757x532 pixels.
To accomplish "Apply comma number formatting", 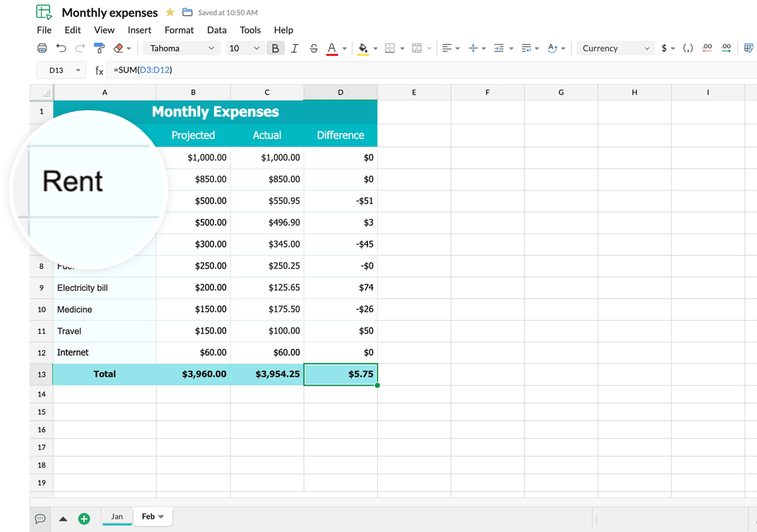I will tap(688, 48).
